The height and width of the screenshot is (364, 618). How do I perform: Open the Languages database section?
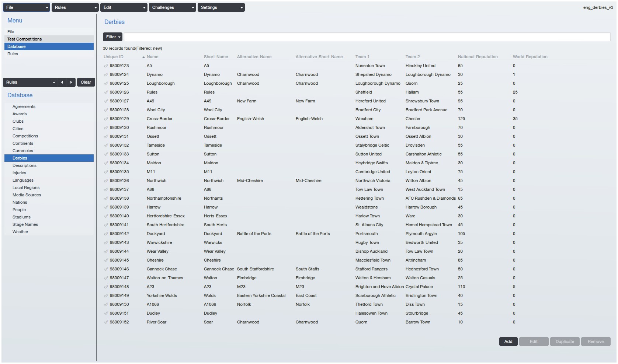[x=49, y=180]
